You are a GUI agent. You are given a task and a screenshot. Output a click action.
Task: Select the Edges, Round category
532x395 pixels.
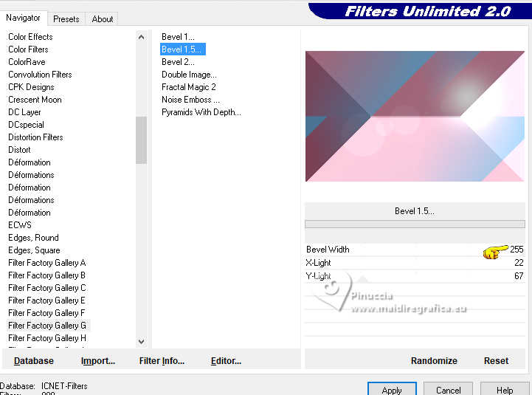(33, 238)
